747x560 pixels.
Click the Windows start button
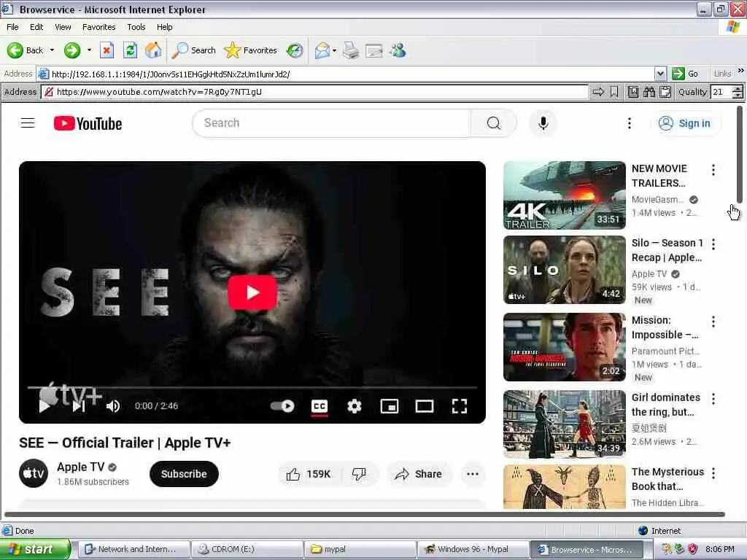(x=34, y=550)
